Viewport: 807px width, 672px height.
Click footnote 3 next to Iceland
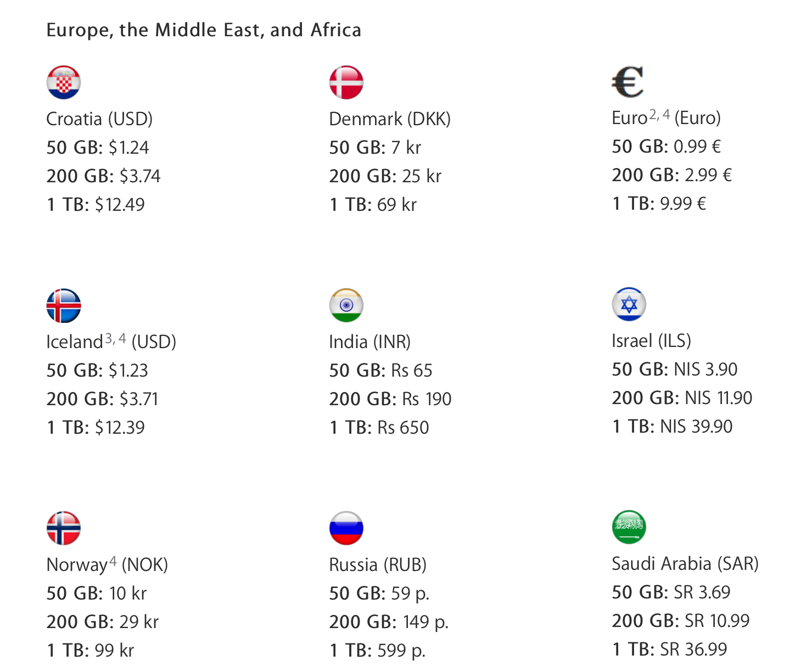[x=109, y=338]
